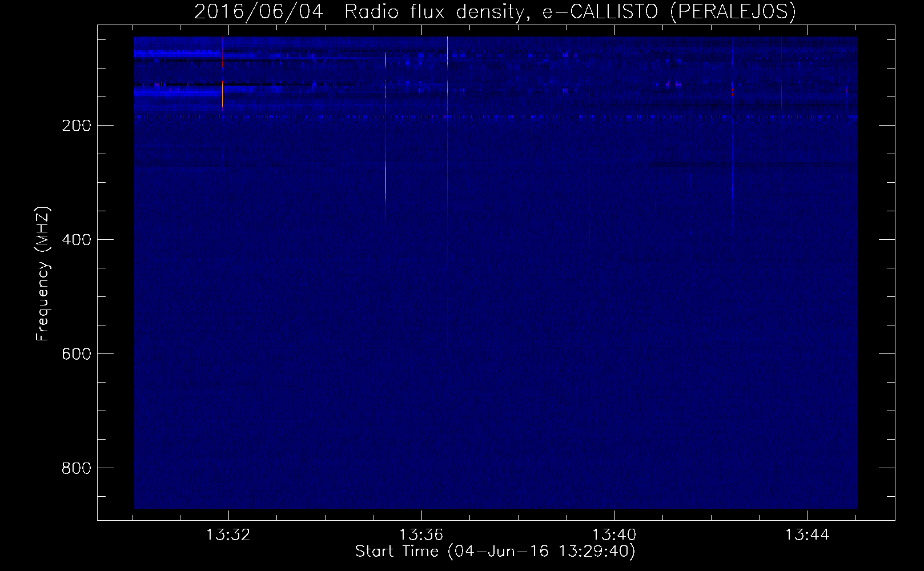Click the 200 frequency tick label

pyautogui.click(x=75, y=125)
